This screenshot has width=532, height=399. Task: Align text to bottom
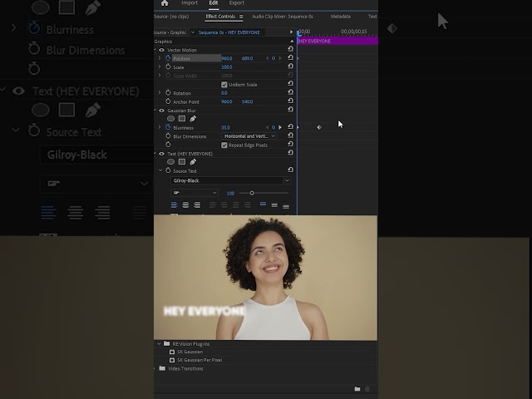(x=286, y=205)
